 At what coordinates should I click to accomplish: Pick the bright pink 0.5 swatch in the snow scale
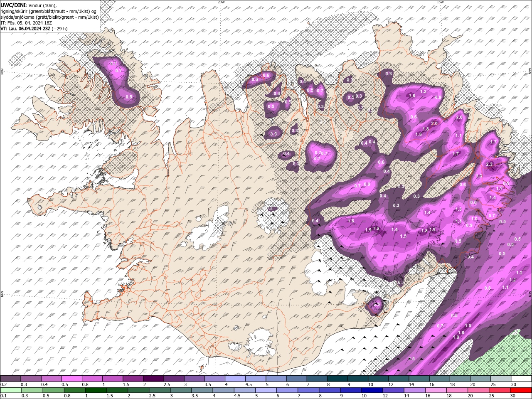tap(72, 379)
